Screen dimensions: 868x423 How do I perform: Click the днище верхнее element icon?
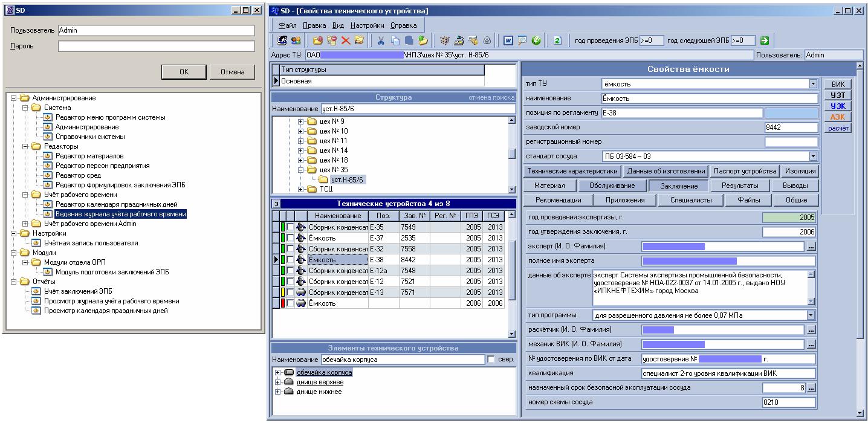[288, 382]
